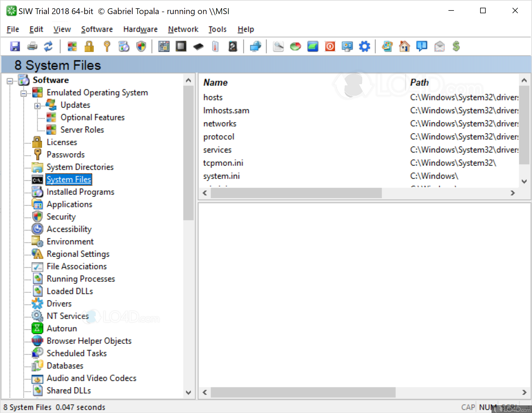This screenshot has height=413, width=532.
Task: Collapse the Emulated Operating System branch
Action: [24, 93]
